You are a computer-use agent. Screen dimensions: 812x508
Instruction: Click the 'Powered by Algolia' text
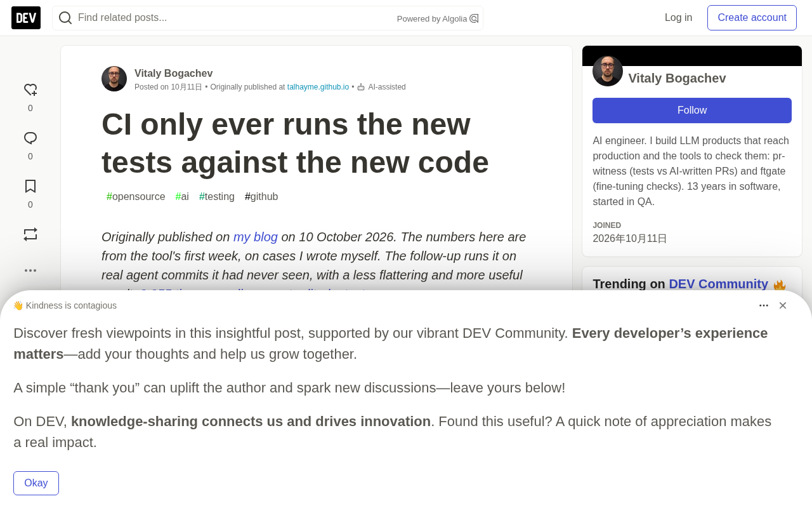click(432, 18)
